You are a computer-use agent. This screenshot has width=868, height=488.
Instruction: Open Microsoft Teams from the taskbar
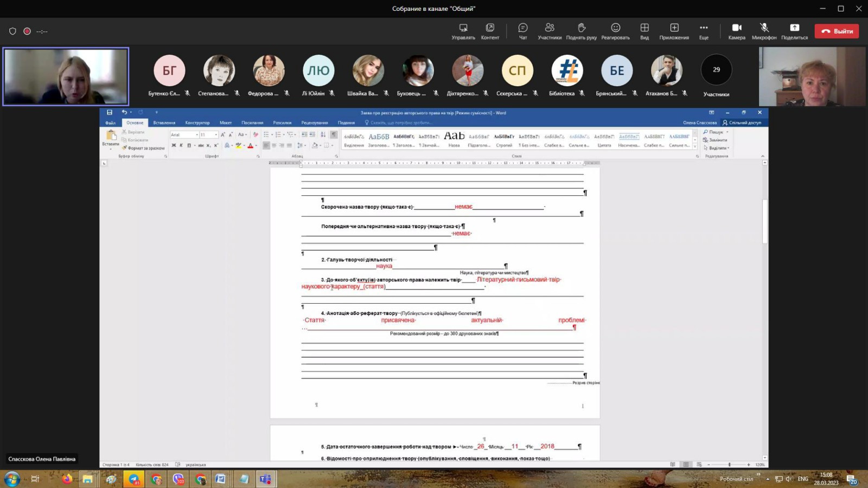pos(265,479)
